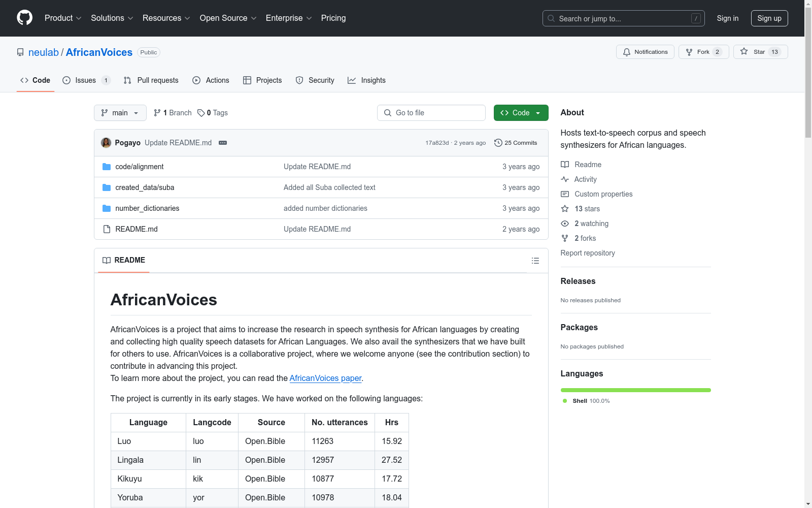Click the Activity pulse icon
Viewport: 812px width, 508px height.
pos(565,179)
